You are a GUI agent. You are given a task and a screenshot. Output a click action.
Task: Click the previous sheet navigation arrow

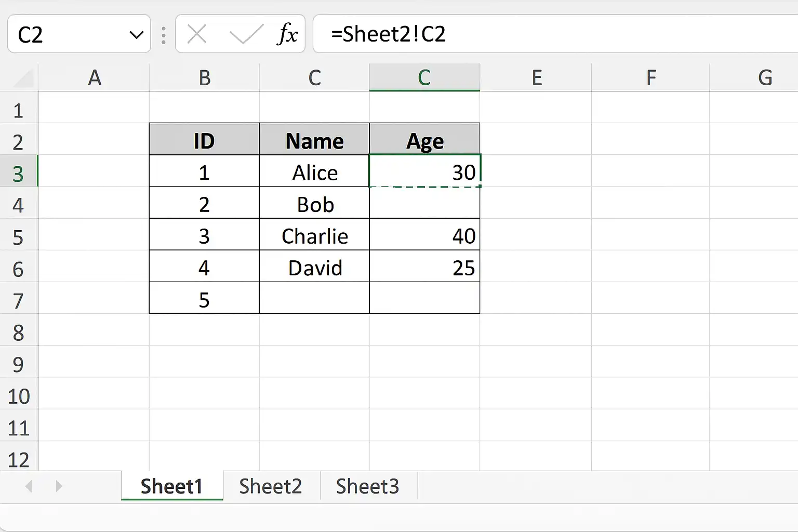coord(29,486)
